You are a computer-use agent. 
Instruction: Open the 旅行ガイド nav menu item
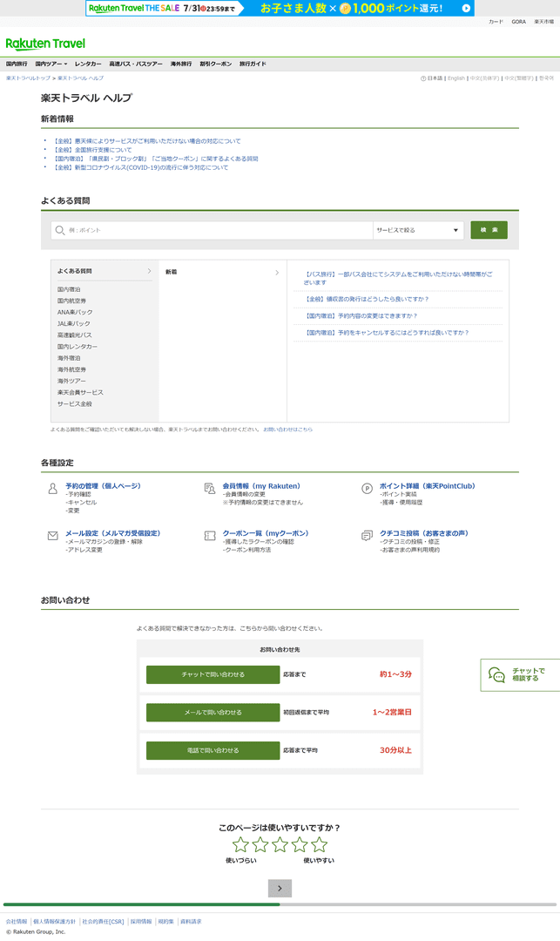pos(253,64)
